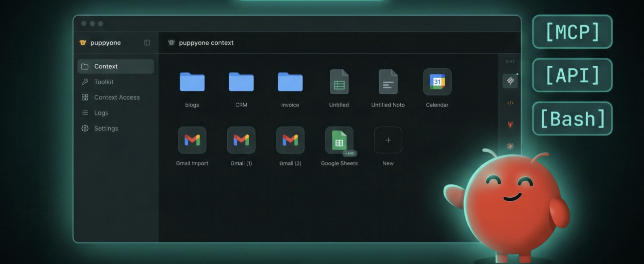Viewport: 644px width, 264px height.
Task: Click the puppyone workspace name
Action: pos(105,43)
